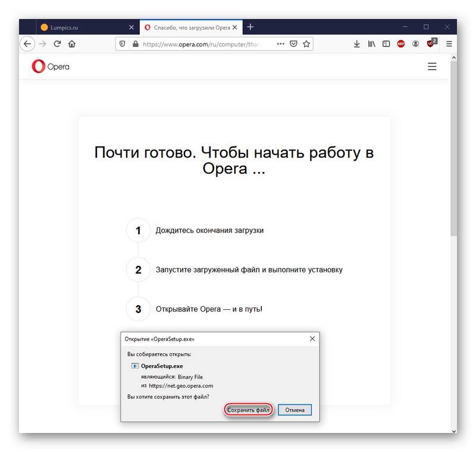This screenshot has height=452, width=476.
Task: Open the Adblock Plus extension
Action: pyautogui.click(x=400, y=44)
